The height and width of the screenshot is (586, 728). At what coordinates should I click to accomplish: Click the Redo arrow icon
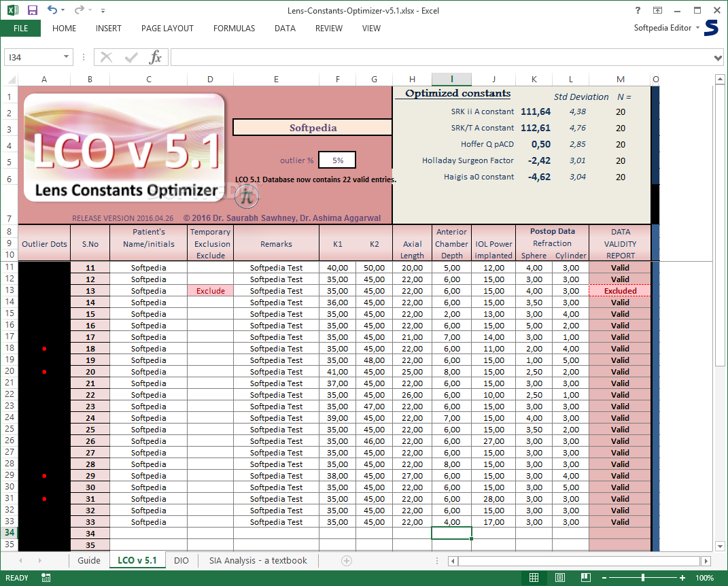click(x=80, y=10)
